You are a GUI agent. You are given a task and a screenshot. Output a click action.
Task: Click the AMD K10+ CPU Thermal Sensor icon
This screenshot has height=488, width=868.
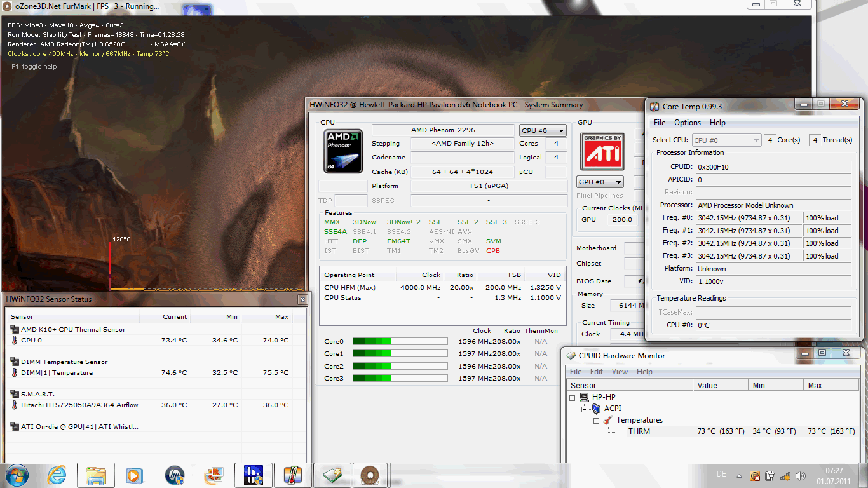[15, 329]
